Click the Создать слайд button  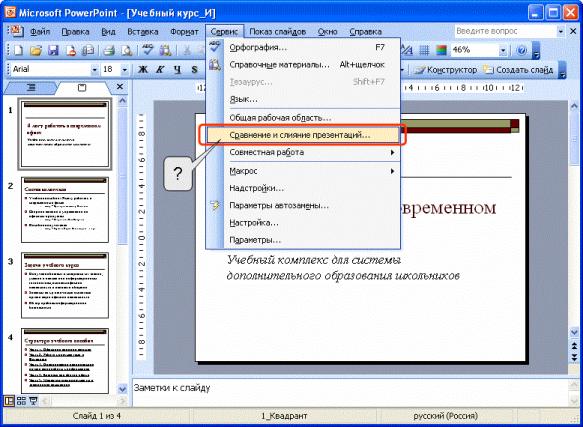click(518, 70)
